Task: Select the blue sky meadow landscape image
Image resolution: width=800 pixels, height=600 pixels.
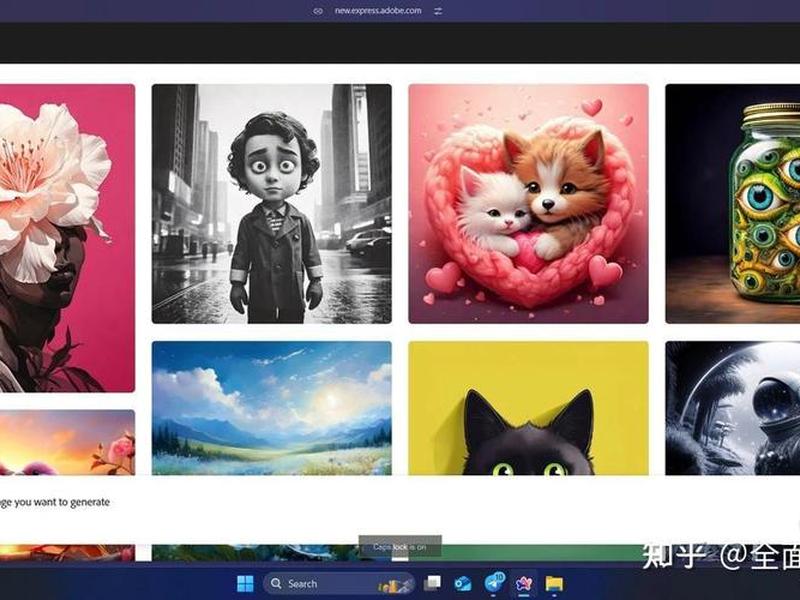Action: click(272, 408)
